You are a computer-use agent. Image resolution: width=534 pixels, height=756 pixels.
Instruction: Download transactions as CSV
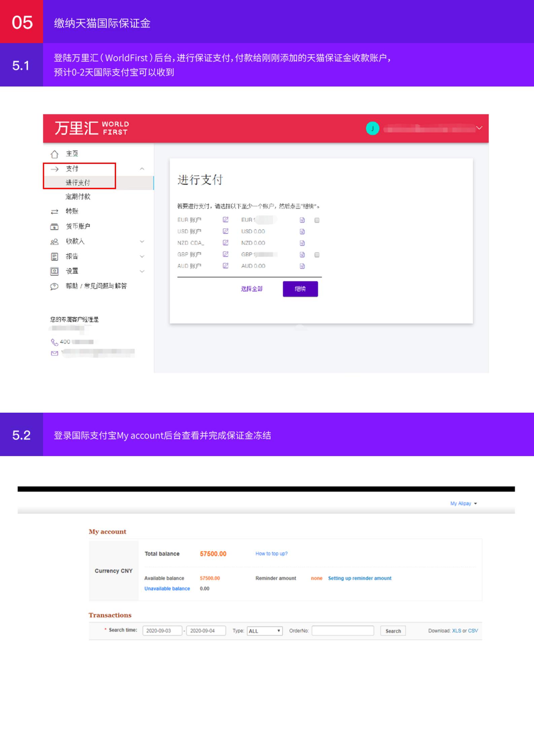pyautogui.click(x=473, y=631)
